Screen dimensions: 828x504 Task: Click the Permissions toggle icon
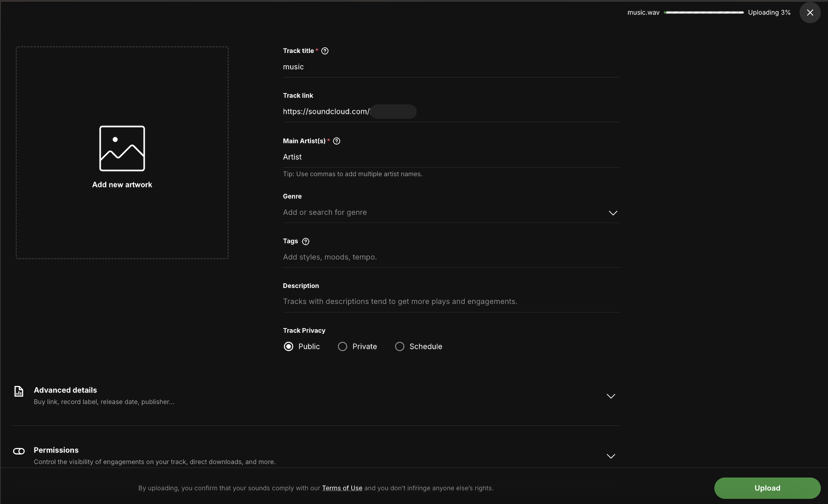(19, 451)
